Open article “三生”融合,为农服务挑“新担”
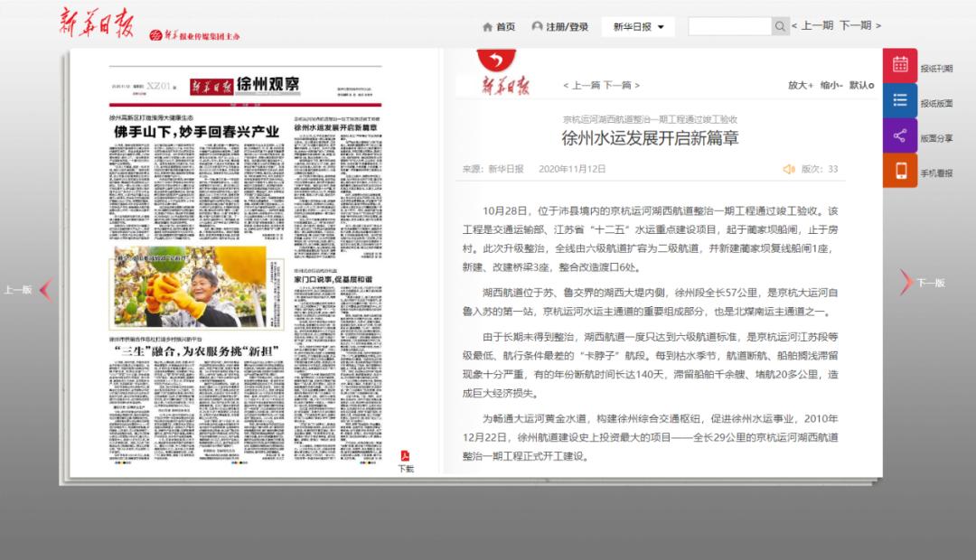This screenshot has width=976, height=560. [x=196, y=351]
